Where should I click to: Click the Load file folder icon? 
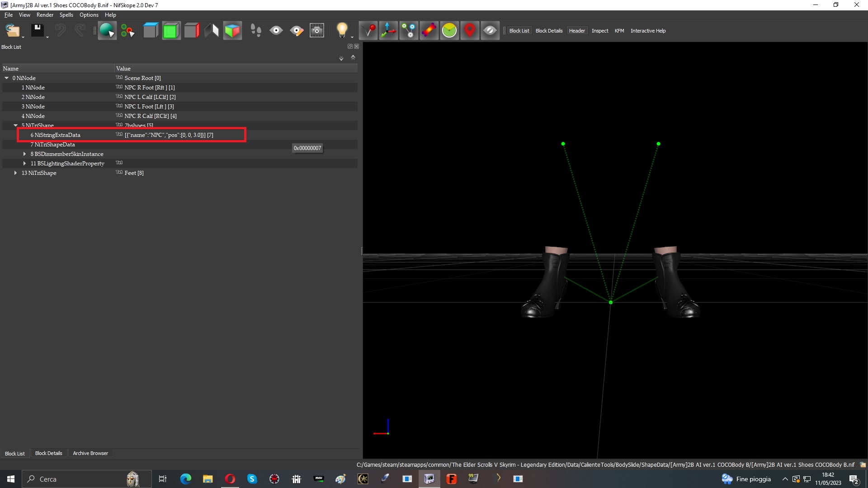point(13,31)
